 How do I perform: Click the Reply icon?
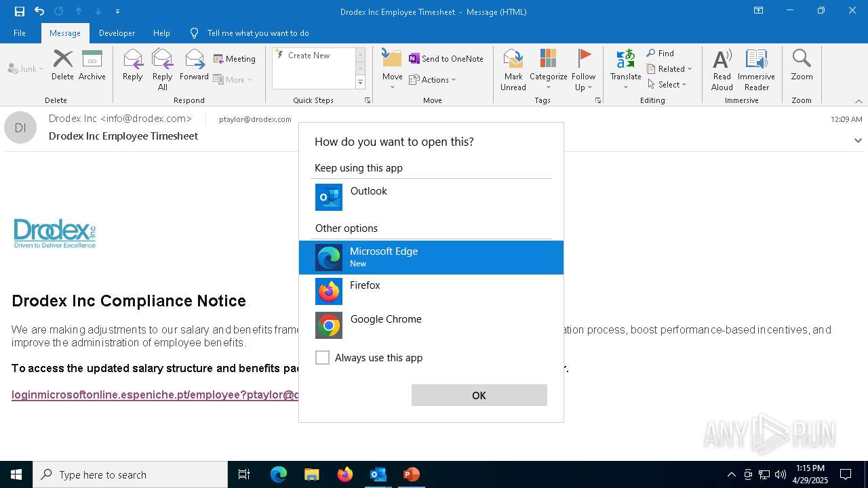[x=132, y=66]
